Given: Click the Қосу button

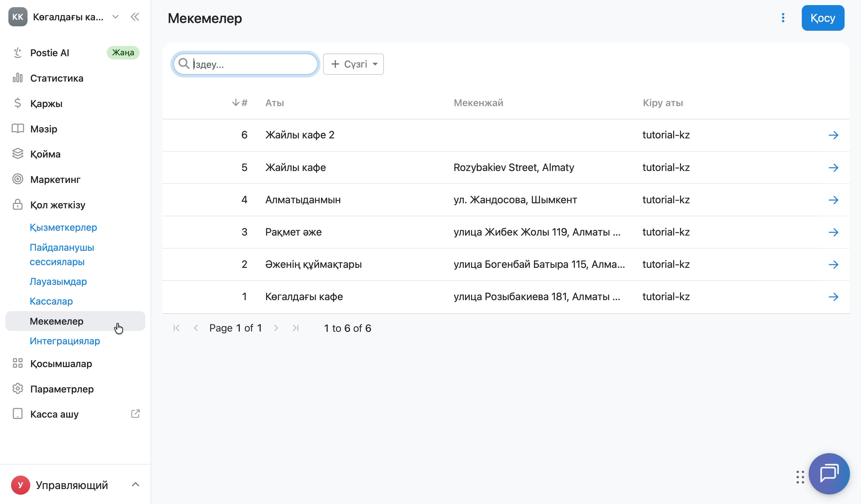Looking at the screenshot, I should (823, 18).
